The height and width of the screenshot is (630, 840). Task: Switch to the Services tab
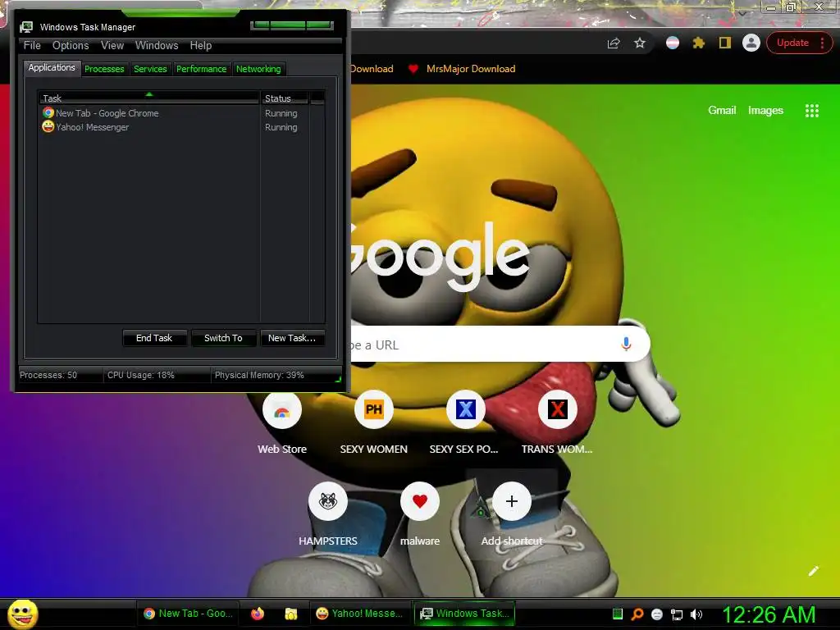click(151, 69)
